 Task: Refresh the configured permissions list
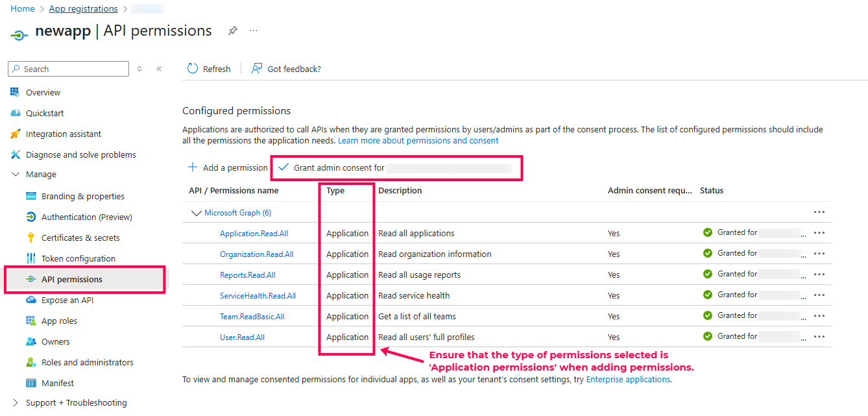point(208,68)
